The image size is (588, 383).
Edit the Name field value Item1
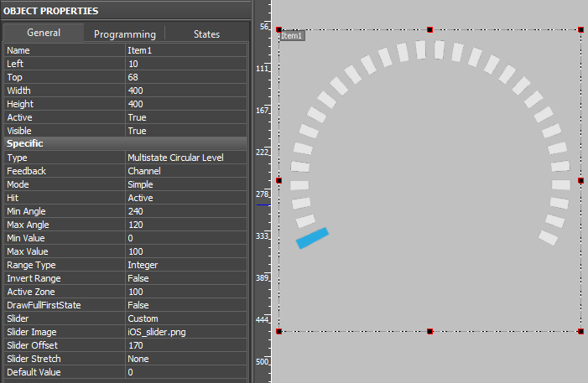pyautogui.click(x=186, y=50)
